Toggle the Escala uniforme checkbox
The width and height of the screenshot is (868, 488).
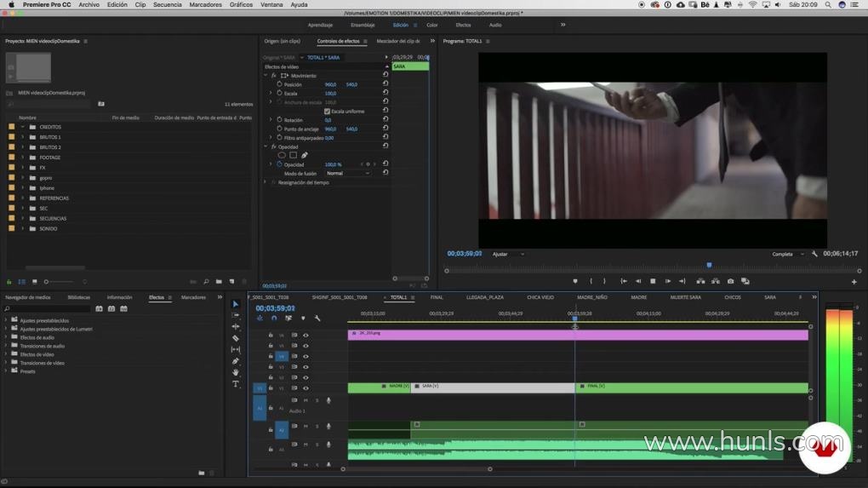[x=327, y=112]
